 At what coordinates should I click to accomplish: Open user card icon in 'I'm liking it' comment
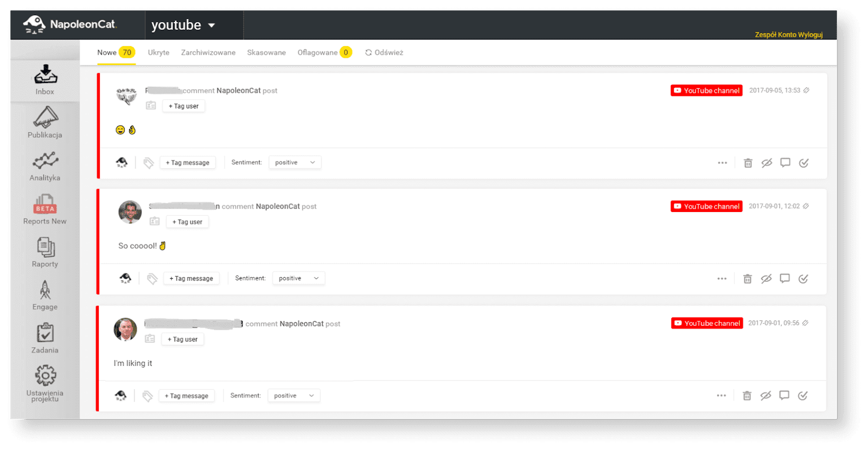(150, 339)
